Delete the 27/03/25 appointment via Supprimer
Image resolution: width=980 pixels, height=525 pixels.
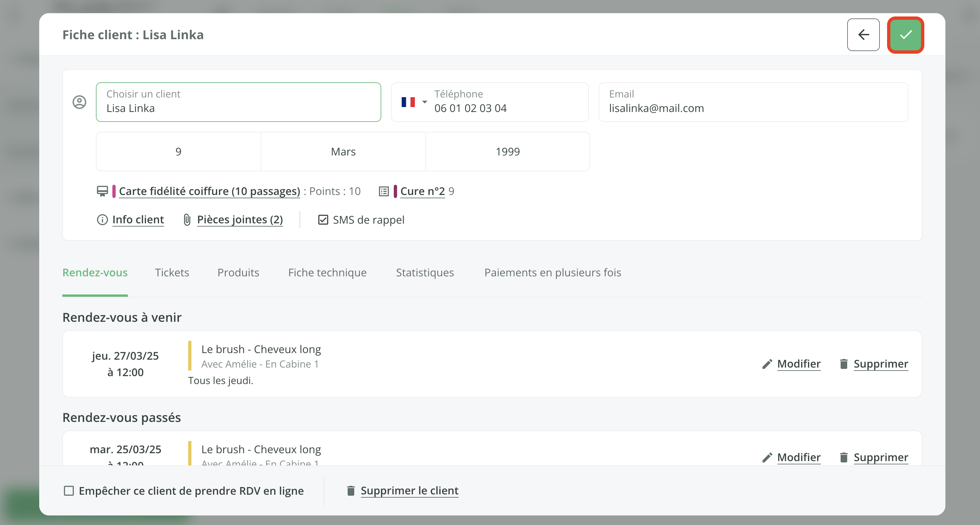[x=880, y=364]
